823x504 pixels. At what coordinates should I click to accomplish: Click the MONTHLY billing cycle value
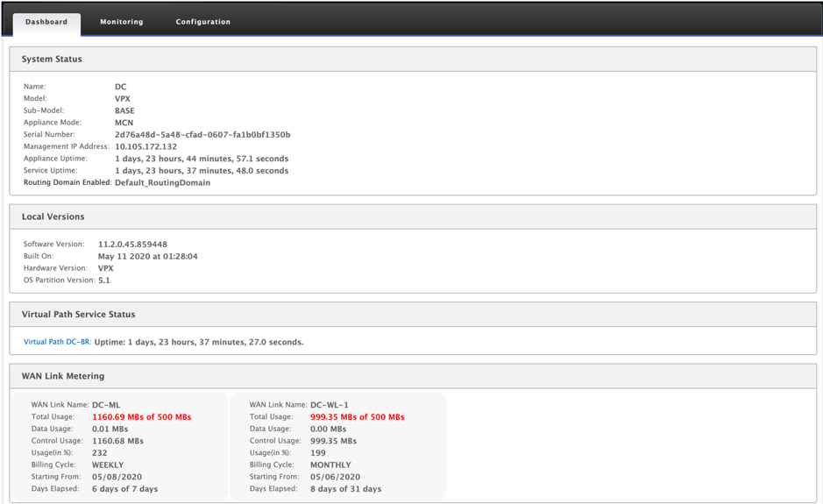click(x=330, y=465)
